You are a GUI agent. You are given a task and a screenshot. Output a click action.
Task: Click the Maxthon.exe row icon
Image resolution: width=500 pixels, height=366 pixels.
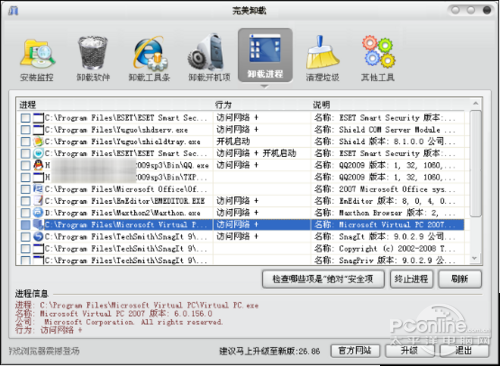(38, 212)
